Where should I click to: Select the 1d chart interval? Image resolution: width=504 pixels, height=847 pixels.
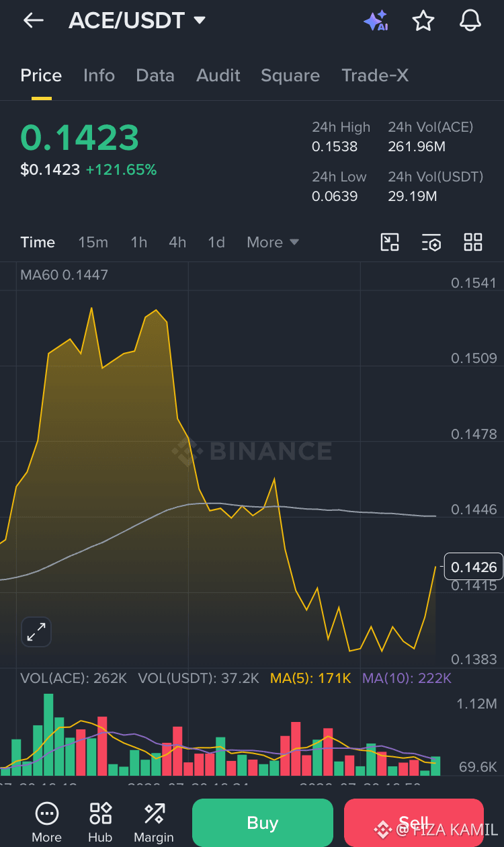[216, 242]
